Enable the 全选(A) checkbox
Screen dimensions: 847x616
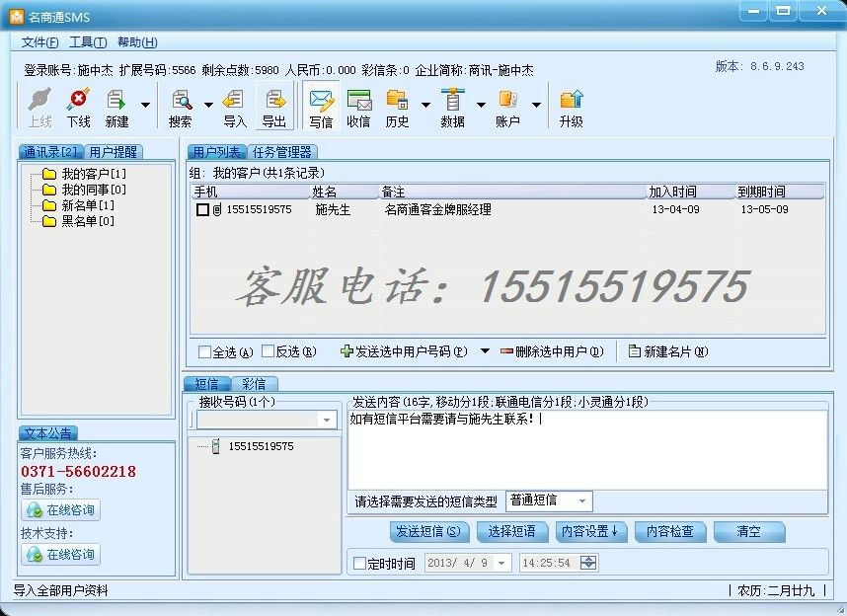click(204, 351)
